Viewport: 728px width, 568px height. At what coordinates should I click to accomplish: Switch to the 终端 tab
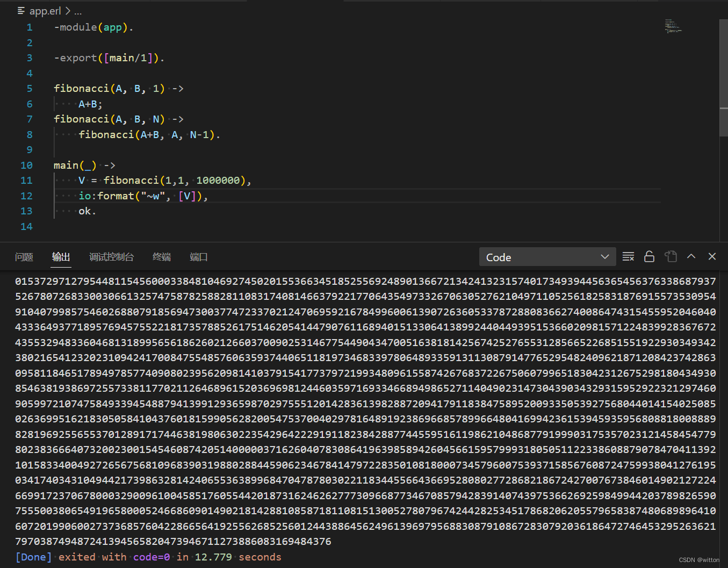(162, 257)
